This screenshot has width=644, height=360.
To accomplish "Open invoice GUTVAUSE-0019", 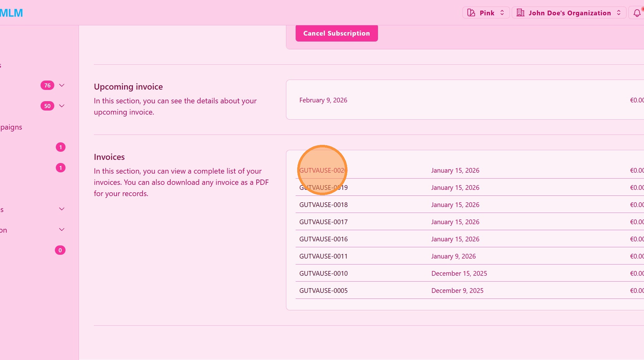I will 323,188.
